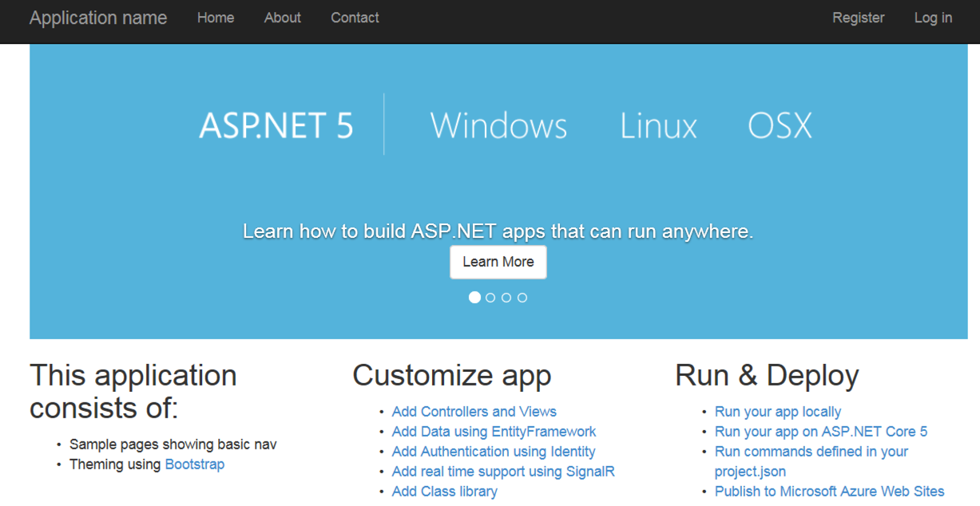Open Run commands defined in your project.json
The height and width of the screenshot is (506, 980).
[811, 461]
